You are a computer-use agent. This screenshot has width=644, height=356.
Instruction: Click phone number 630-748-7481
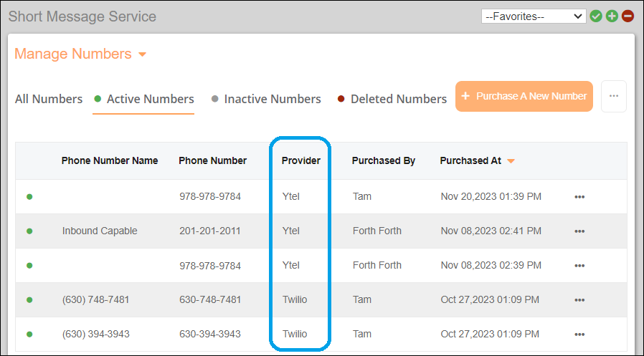tap(210, 300)
